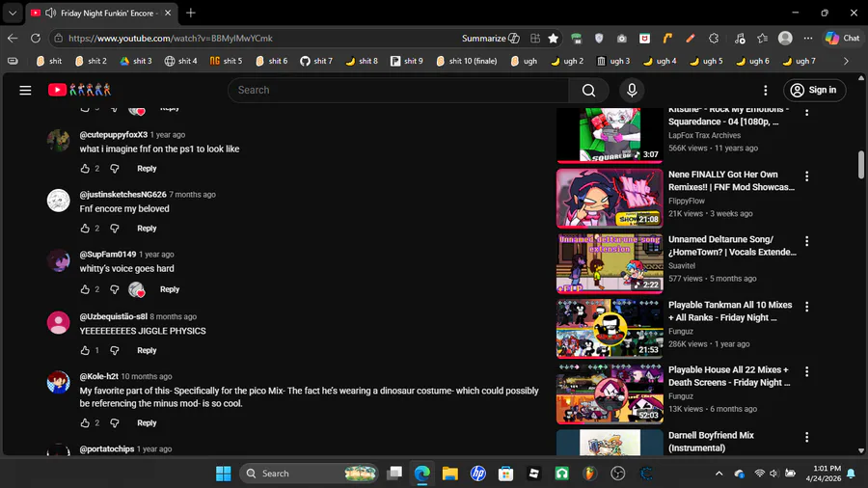This screenshot has width=868, height=488.
Task: Open options for Darnell Boyfriend Mix video
Action: click(x=806, y=437)
